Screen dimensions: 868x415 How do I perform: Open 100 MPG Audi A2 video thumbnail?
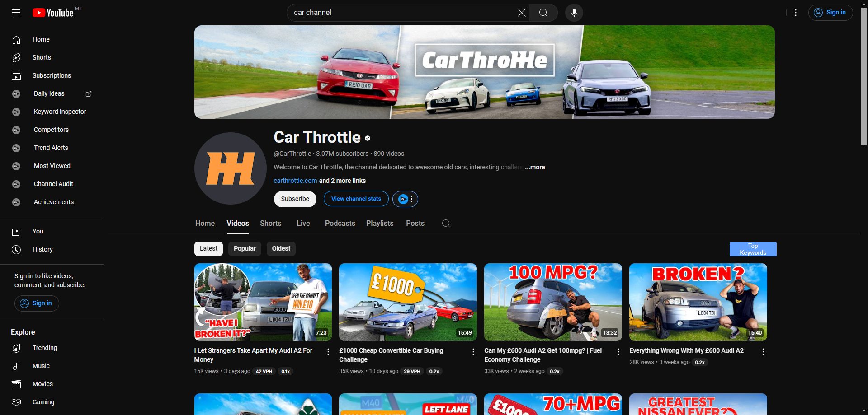click(553, 302)
